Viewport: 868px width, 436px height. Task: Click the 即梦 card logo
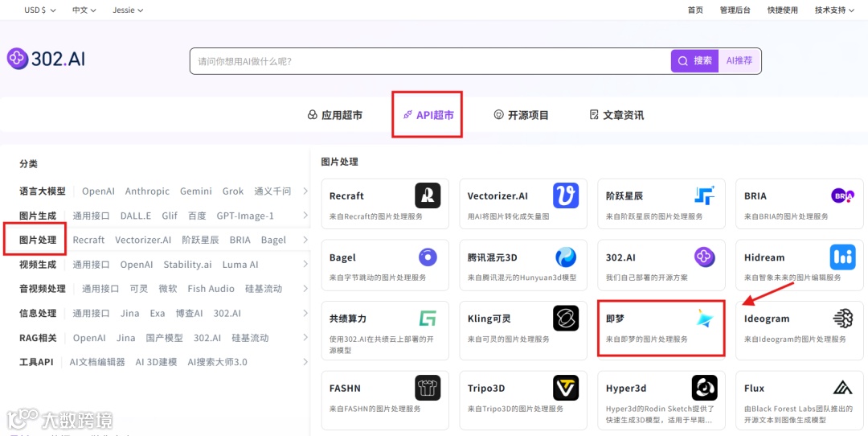705,318
